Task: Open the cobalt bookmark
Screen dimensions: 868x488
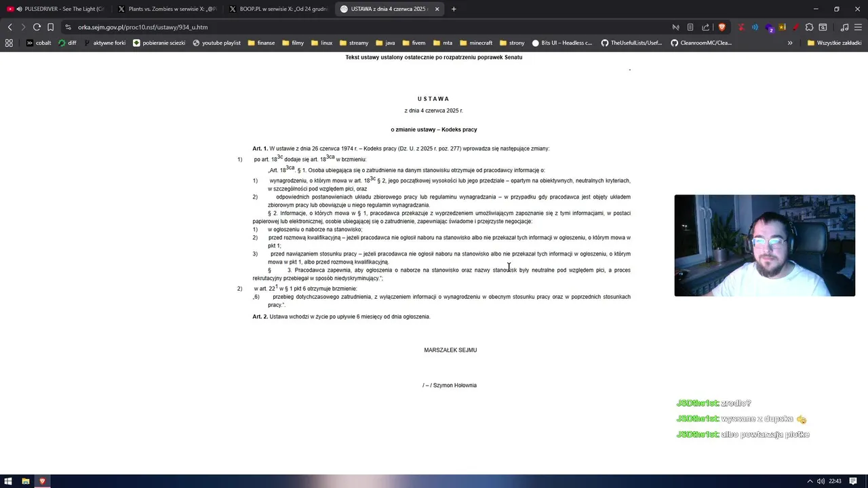Action: (39, 43)
